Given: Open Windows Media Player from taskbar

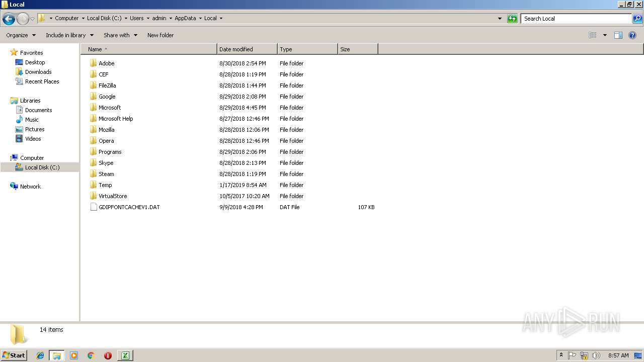Looking at the screenshot, I should pos(74,355).
